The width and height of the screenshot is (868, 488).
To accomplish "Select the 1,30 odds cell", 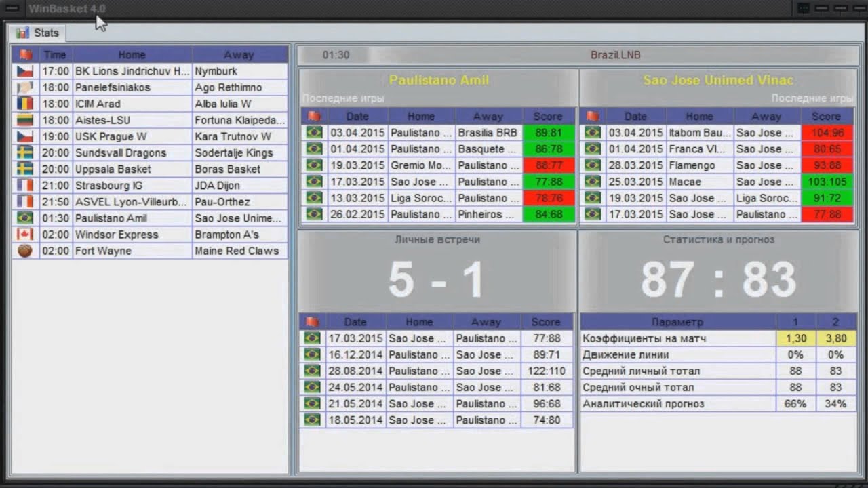I will 796,338.
